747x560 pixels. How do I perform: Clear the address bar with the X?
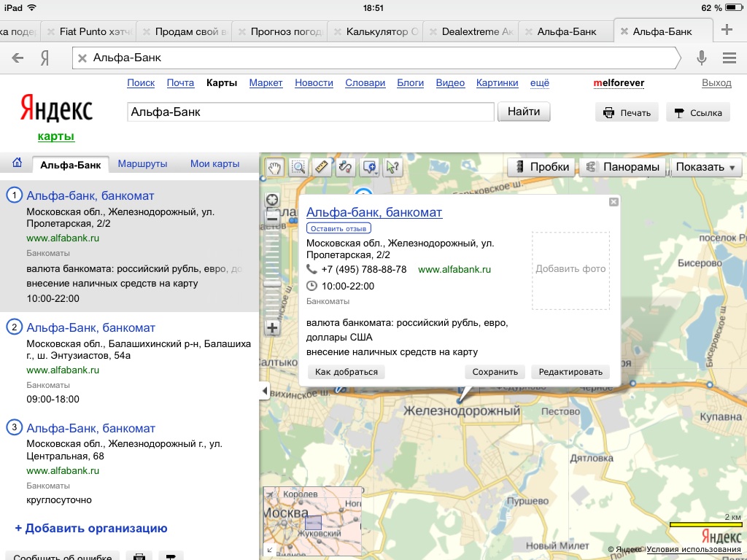(82, 58)
